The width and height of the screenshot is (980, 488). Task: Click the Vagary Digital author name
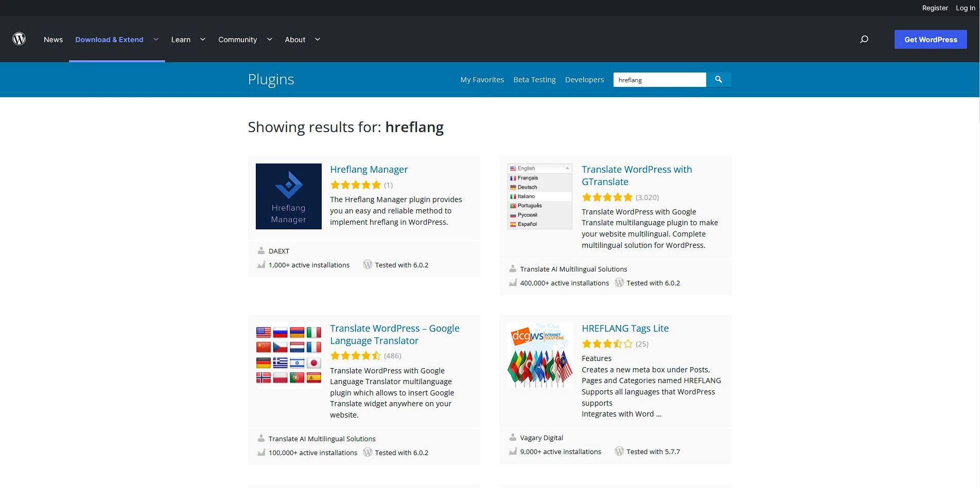tap(541, 438)
